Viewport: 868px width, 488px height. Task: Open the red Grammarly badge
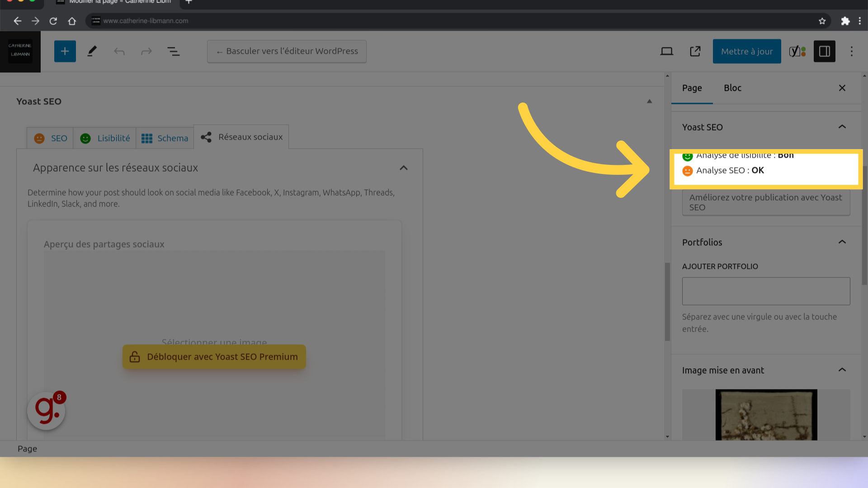[46, 410]
